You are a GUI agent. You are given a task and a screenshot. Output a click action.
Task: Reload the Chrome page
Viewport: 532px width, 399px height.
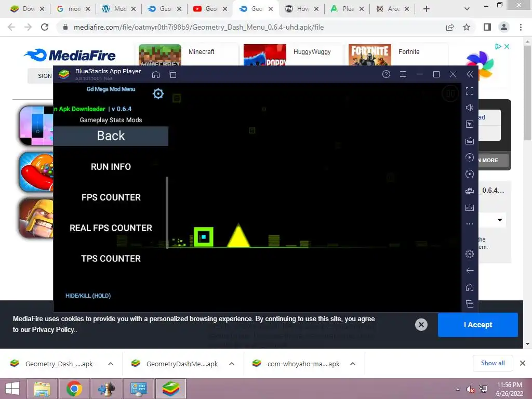click(45, 27)
